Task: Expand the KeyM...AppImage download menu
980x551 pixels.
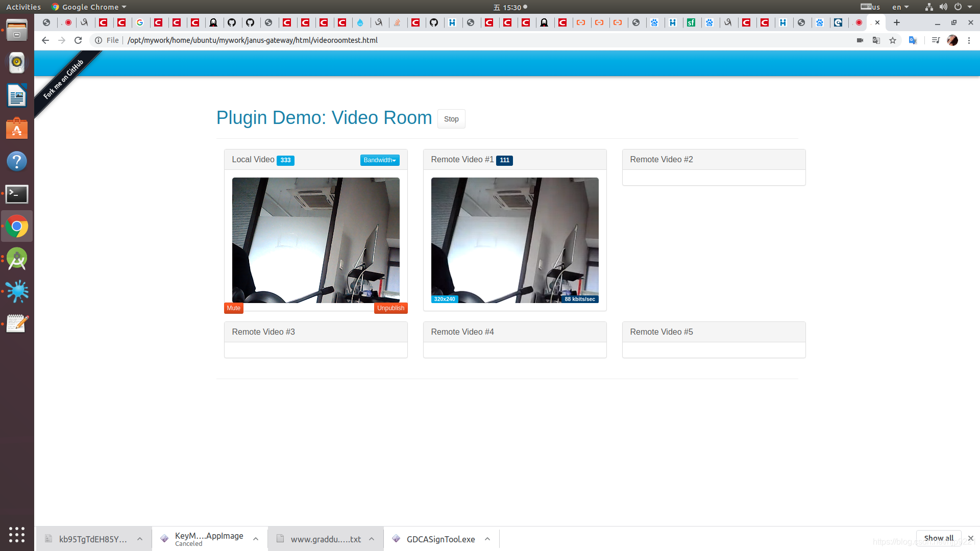Action: click(256, 539)
